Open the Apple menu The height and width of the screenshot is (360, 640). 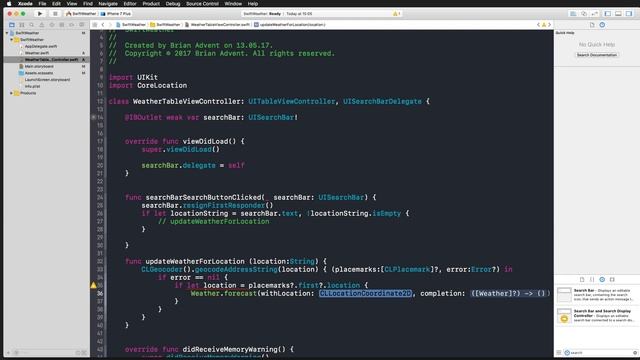9,4
